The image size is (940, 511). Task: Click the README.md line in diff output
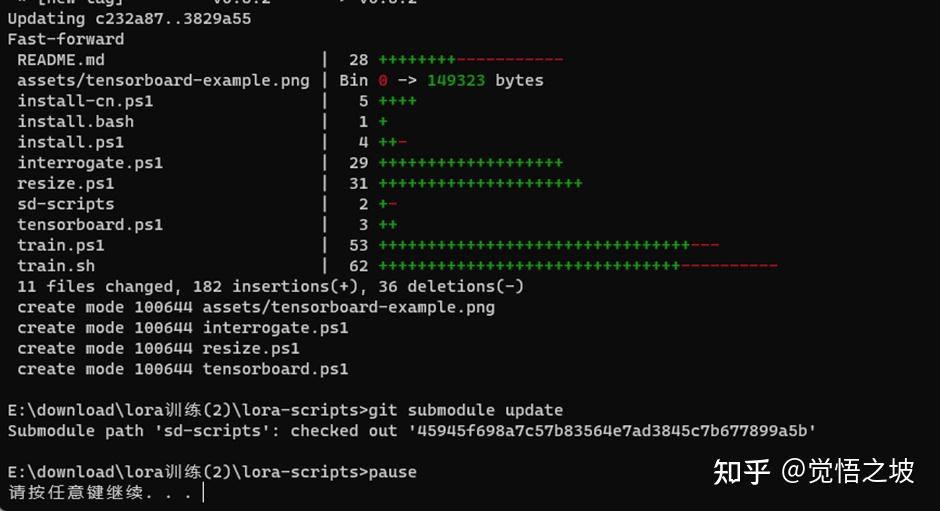[61, 60]
